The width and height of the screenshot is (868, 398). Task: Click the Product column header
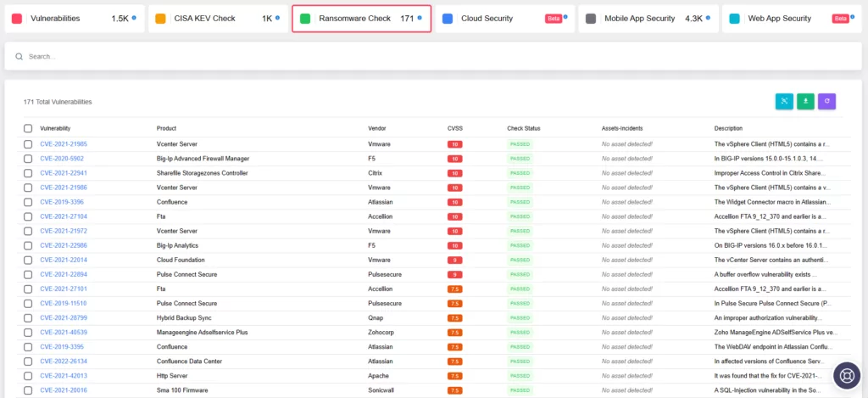point(167,129)
